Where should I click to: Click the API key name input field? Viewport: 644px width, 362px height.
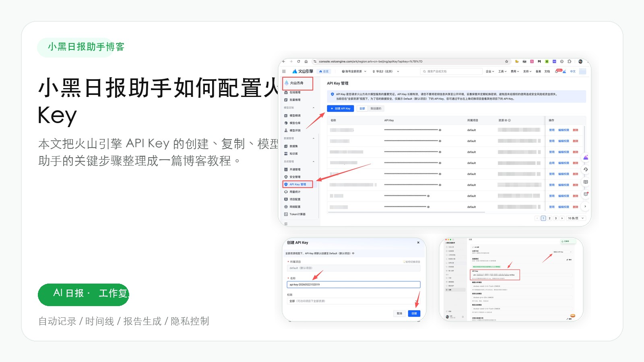(x=353, y=285)
